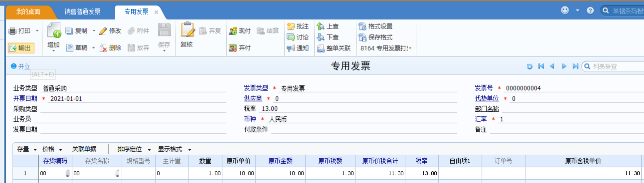644x183 pixels.
Task: Click the 修改 edit pencil icon
Action: coord(103,31)
